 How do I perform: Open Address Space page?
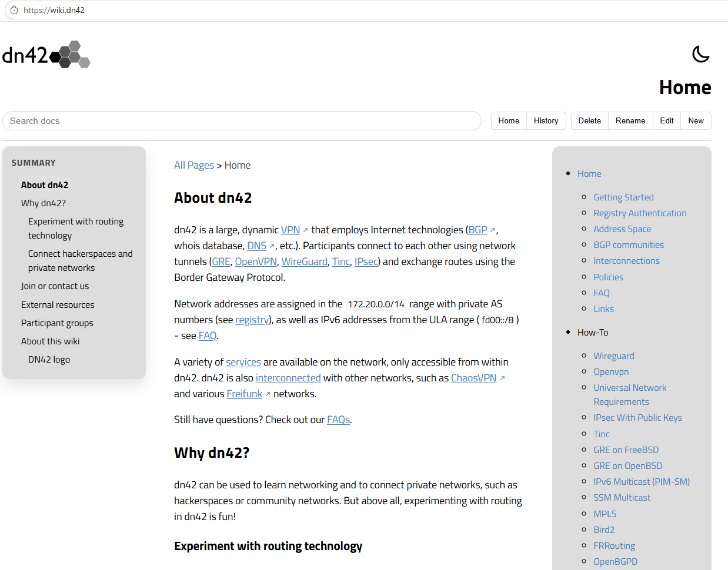pos(622,229)
